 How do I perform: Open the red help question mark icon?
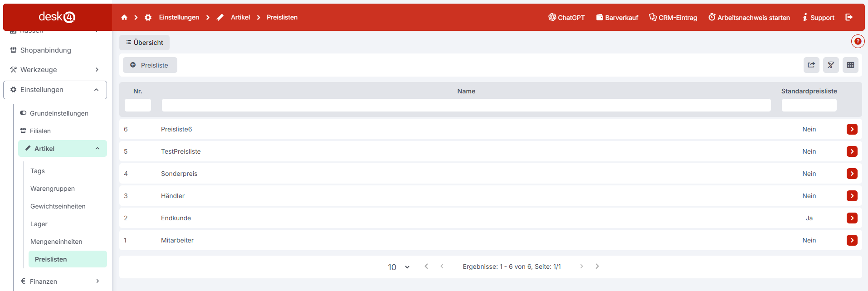pos(858,41)
